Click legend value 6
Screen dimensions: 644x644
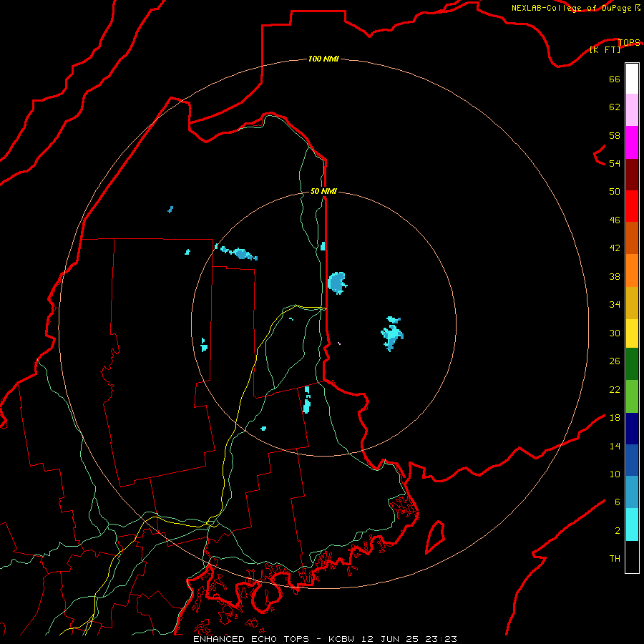[x=618, y=502]
